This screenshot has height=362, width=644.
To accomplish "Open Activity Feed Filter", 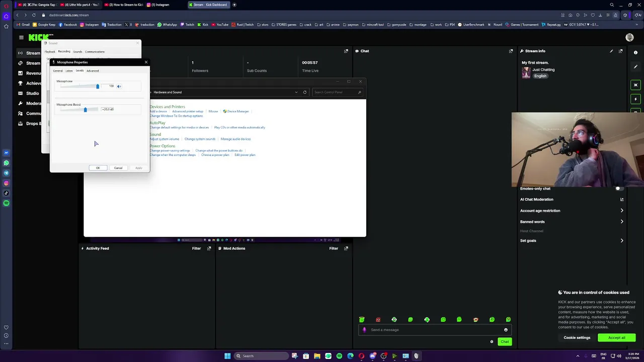I will (x=196, y=248).
